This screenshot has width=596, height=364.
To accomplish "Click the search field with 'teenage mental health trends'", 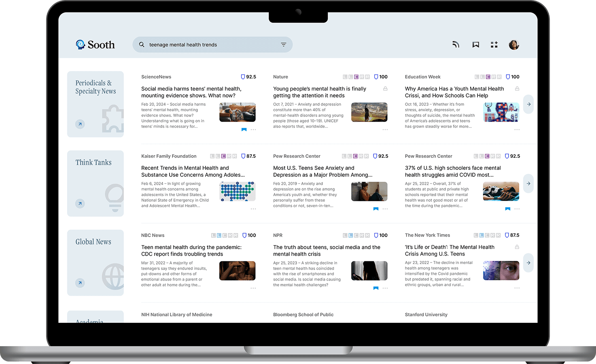I will [212, 44].
